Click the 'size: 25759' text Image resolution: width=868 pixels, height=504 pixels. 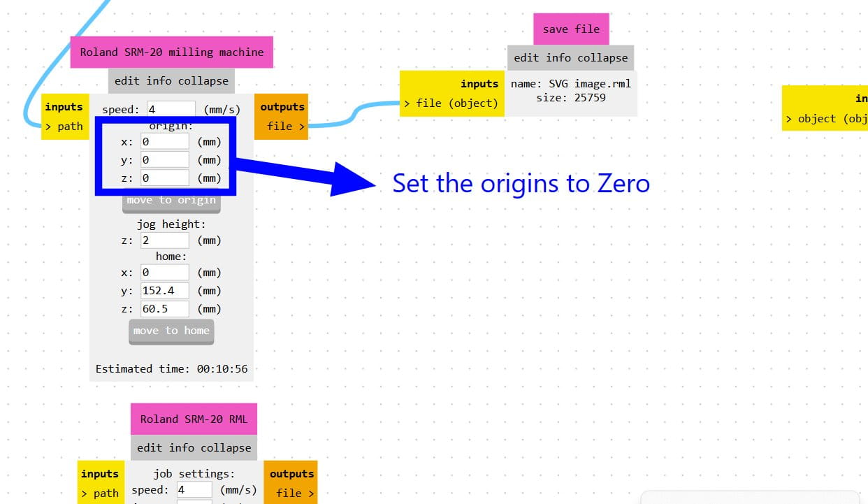[x=571, y=98]
